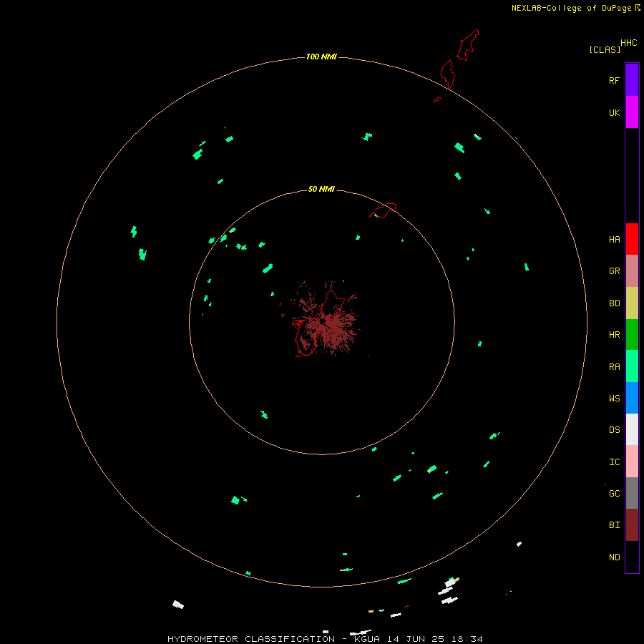The height and width of the screenshot is (644, 644).
Task: Click the HA legend label
Action: coord(614,239)
